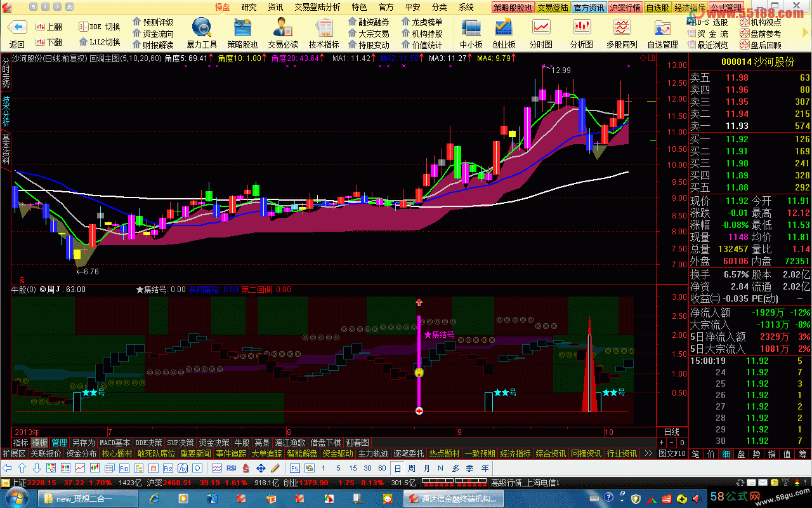This screenshot has width=812, height=508.
Task: Click chart zoom minus stepper
Action: 671,443
